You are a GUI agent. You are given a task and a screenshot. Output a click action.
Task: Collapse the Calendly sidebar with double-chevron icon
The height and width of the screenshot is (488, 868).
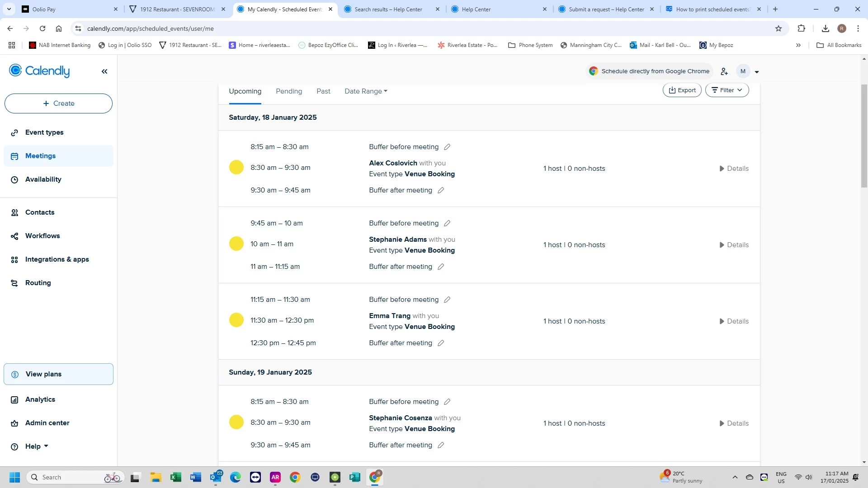tap(104, 71)
